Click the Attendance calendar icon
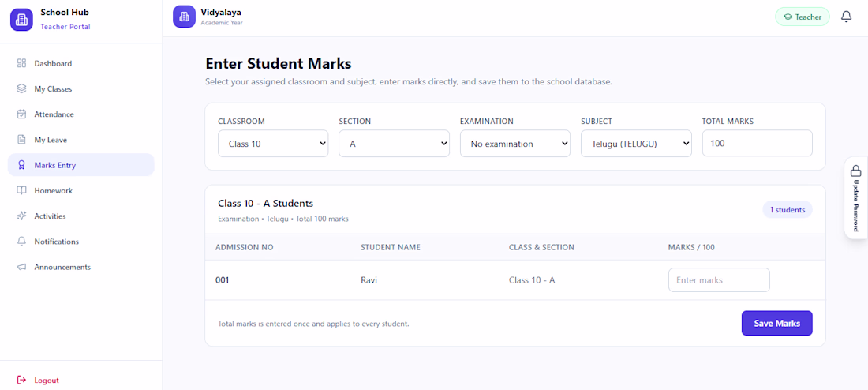This screenshot has width=868, height=390. [21, 114]
